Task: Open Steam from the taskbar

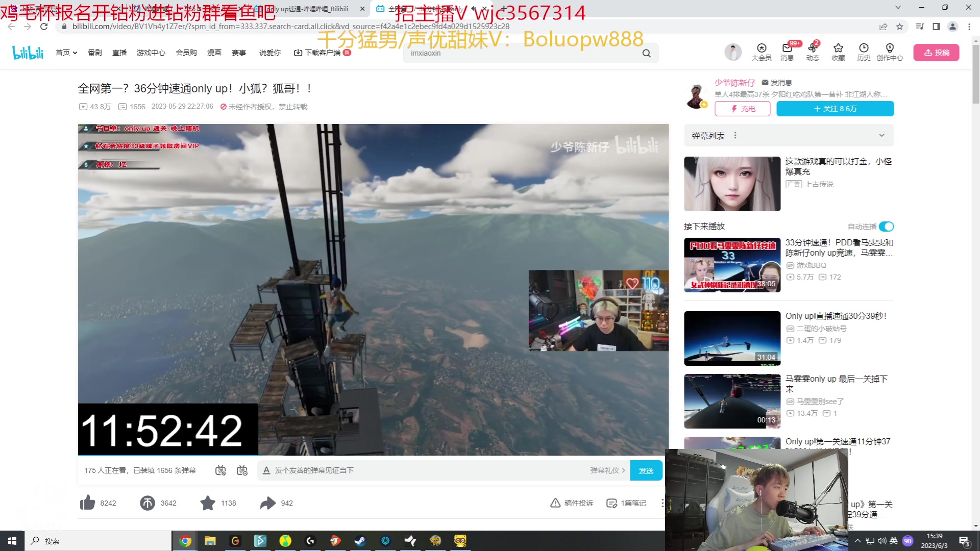Action: 360,541
